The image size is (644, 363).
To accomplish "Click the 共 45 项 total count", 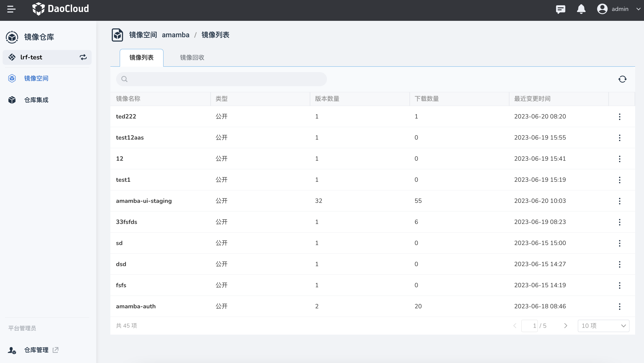I will [x=127, y=326].
